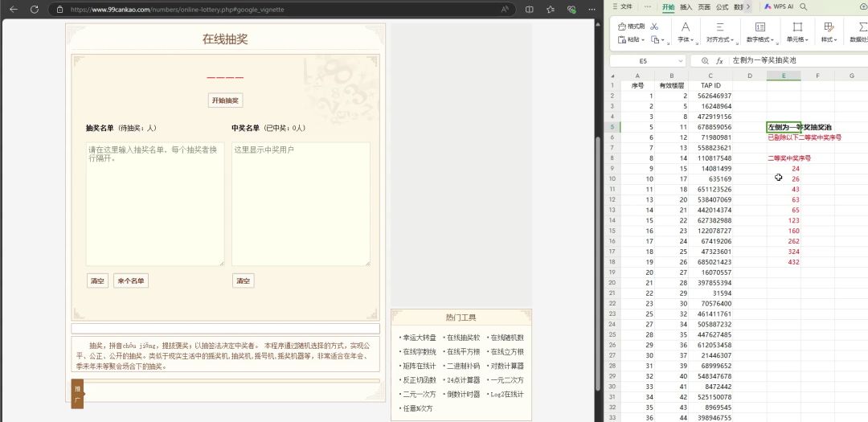Viewport: 868px width, 422px height.
Task: Click zoom icon beside formula bar
Action: click(705, 61)
